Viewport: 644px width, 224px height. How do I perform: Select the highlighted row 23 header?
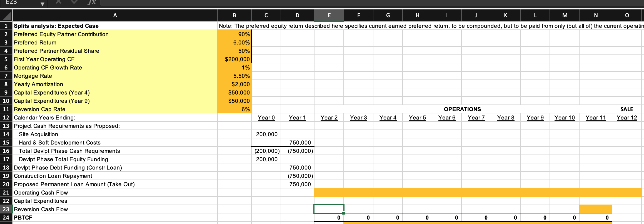pyautogui.click(x=6, y=209)
